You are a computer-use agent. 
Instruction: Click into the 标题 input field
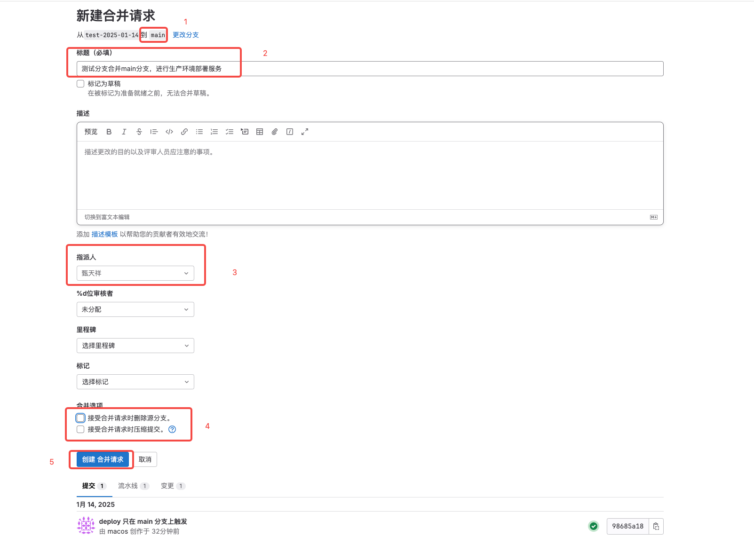[x=370, y=69]
